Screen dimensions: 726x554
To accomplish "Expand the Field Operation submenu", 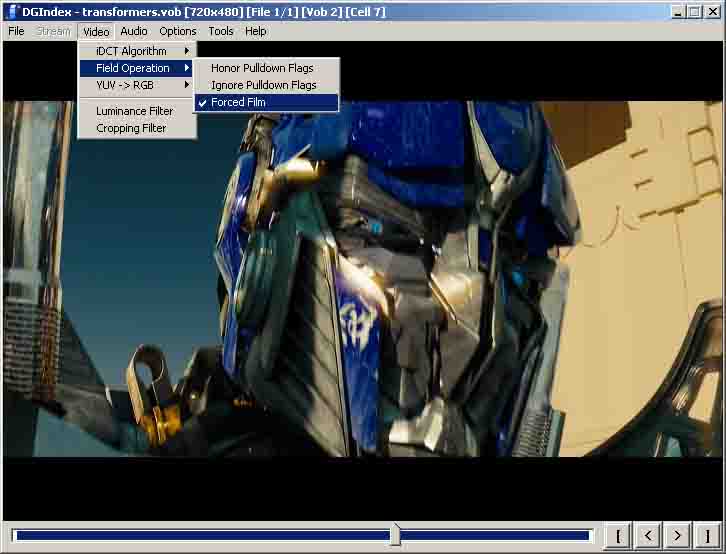I will pyautogui.click(x=138, y=68).
